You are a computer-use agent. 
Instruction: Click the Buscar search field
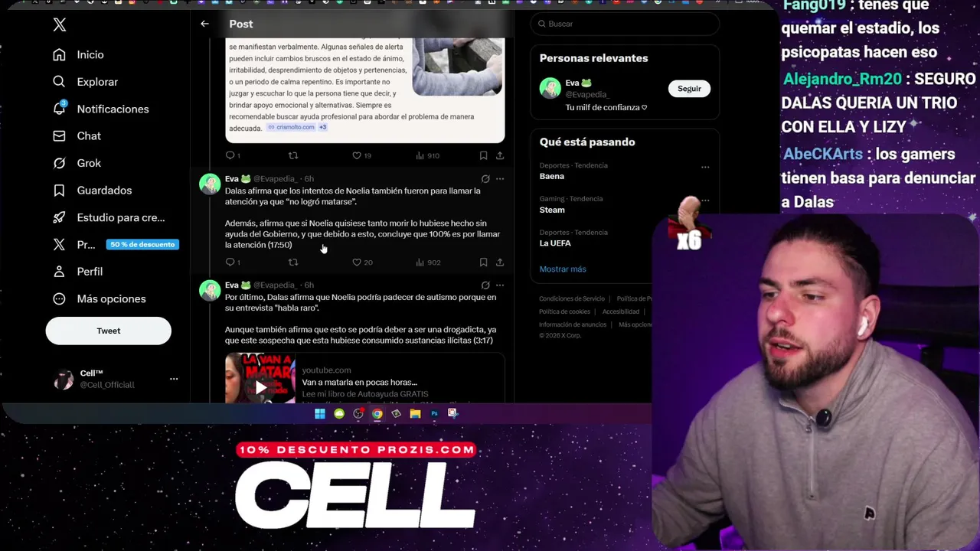click(x=625, y=24)
